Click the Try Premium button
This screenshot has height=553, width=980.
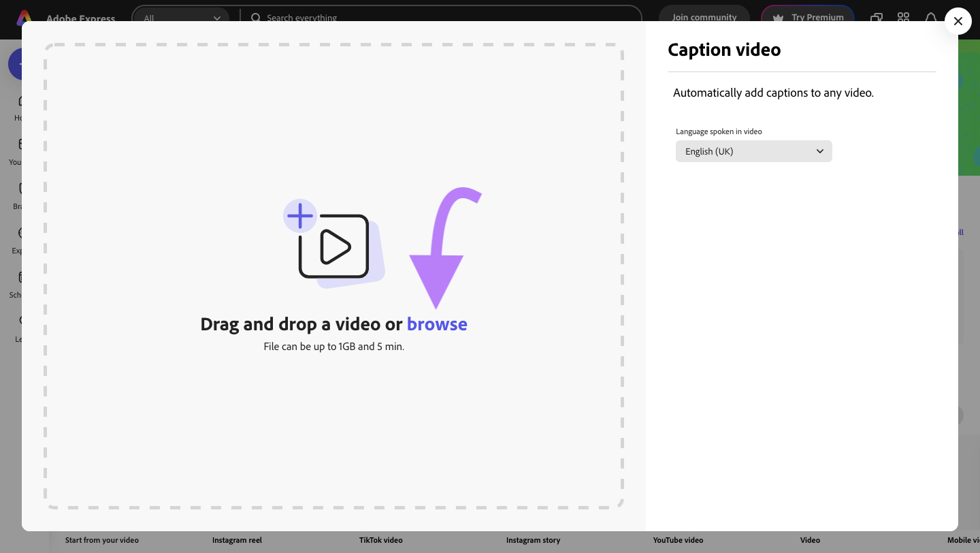[808, 18]
